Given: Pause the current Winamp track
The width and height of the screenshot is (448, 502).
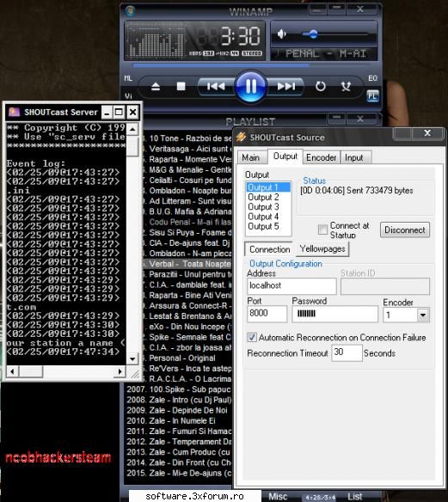Looking at the screenshot, I should coord(251,86).
